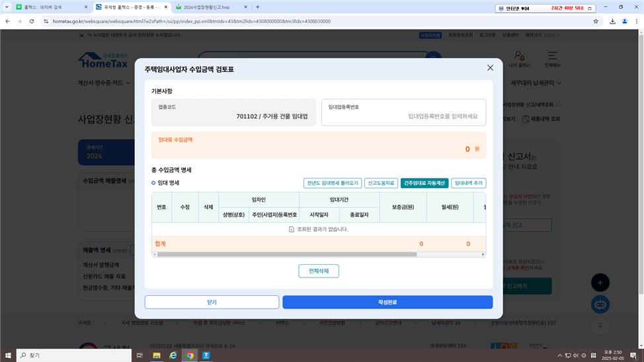Click 간주임대료 자동계산 button
The image size is (644, 362).
(424, 183)
